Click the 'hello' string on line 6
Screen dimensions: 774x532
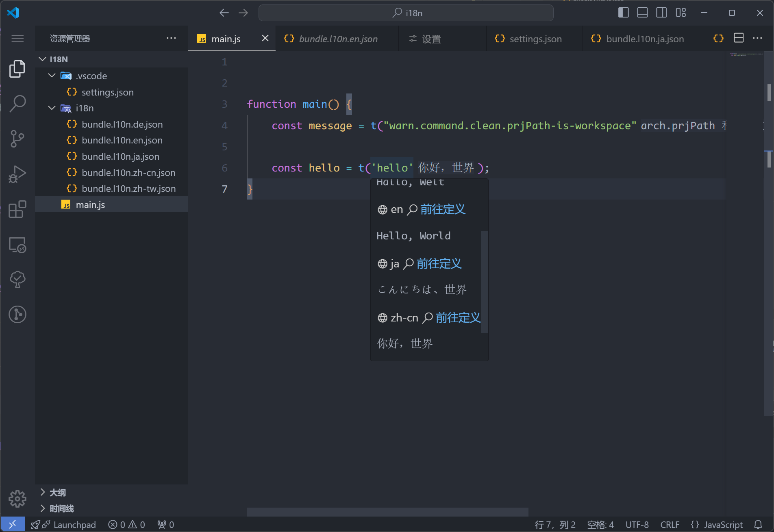pos(392,168)
